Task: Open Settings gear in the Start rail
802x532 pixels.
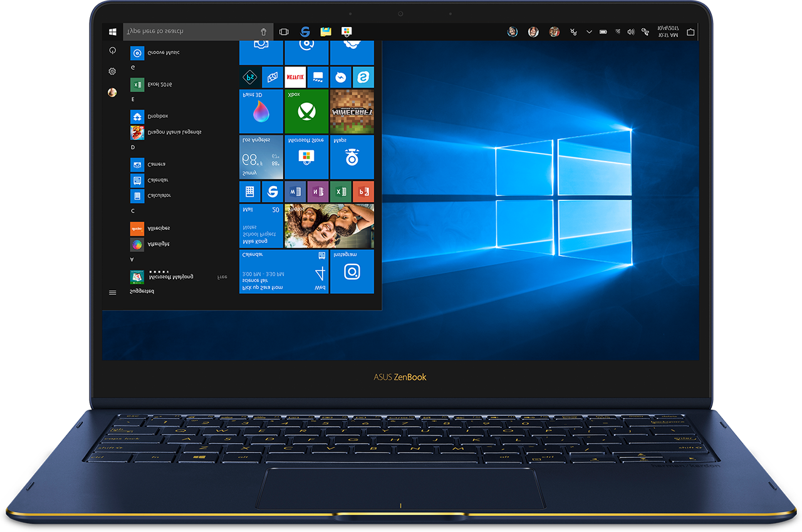Action: point(112,71)
